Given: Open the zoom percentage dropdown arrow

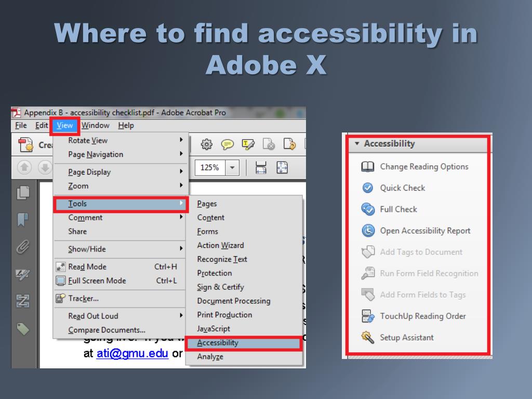Looking at the screenshot, I should click(232, 168).
